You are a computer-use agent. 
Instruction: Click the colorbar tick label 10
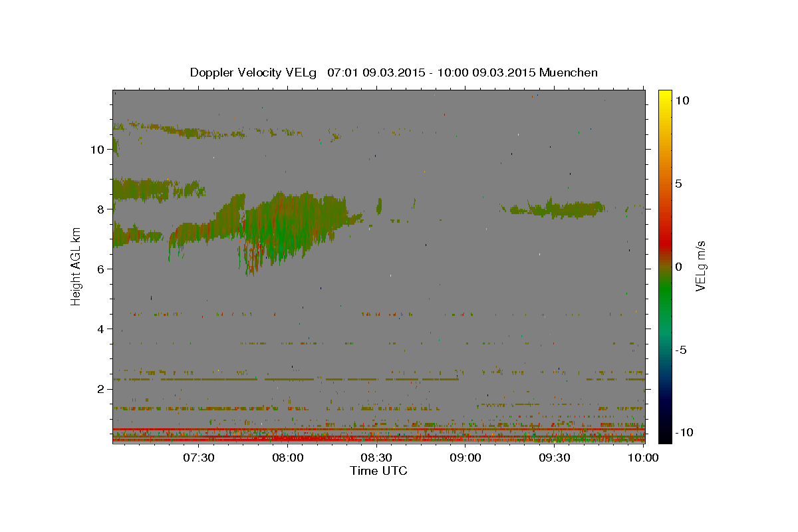[682, 100]
